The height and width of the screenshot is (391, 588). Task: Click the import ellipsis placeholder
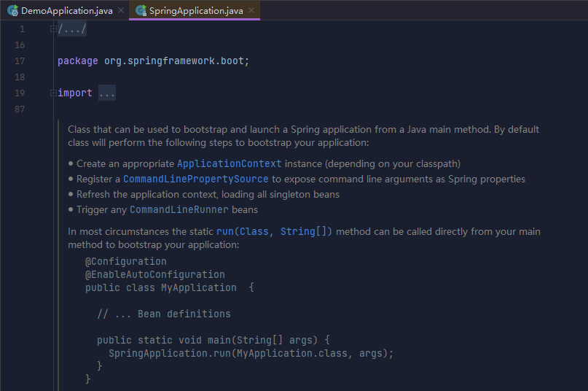[107, 93]
